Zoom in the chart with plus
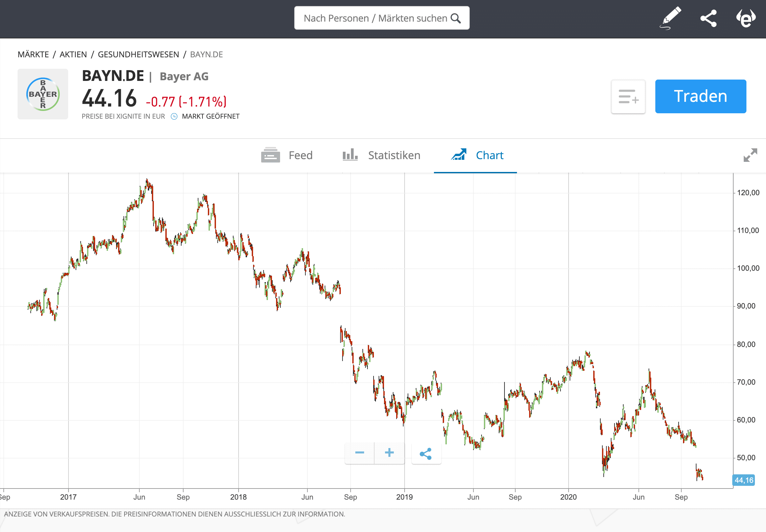Image resolution: width=766 pixels, height=532 pixels. coord(389,453)
